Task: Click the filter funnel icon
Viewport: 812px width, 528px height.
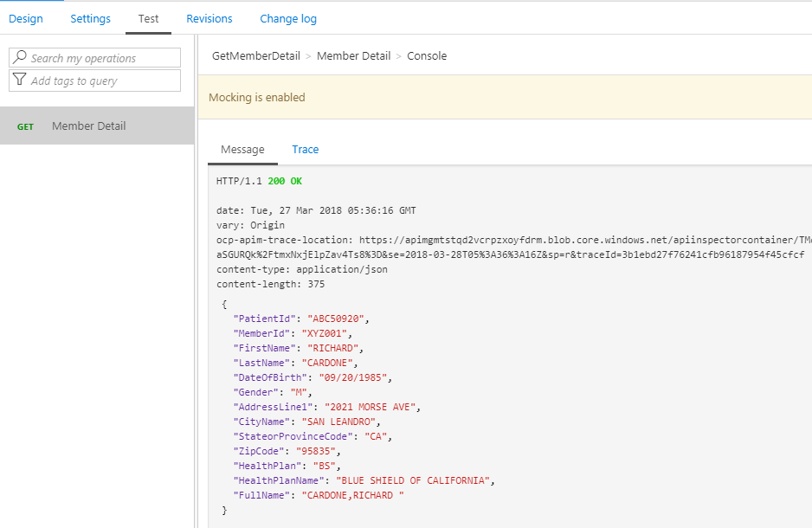Action: pos(20,80)
